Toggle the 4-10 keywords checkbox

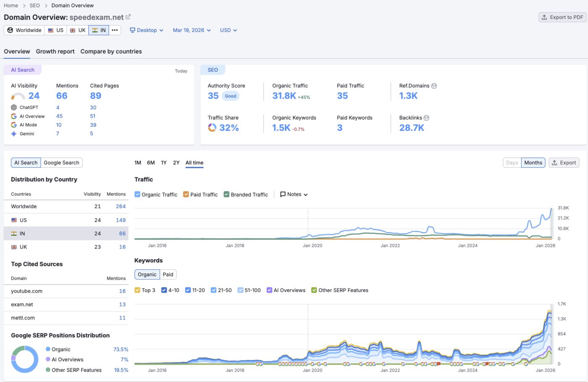(164, 290)
